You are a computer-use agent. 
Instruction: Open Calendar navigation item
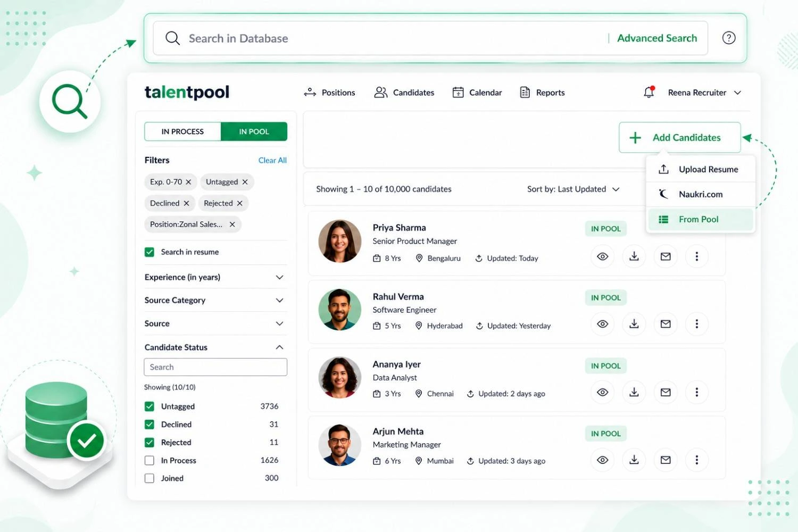[477, 93]
